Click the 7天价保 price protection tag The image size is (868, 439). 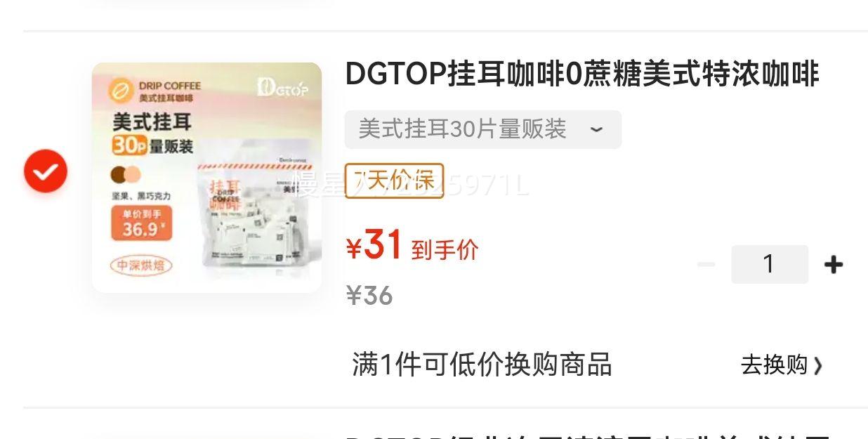(x=394, y=181)
